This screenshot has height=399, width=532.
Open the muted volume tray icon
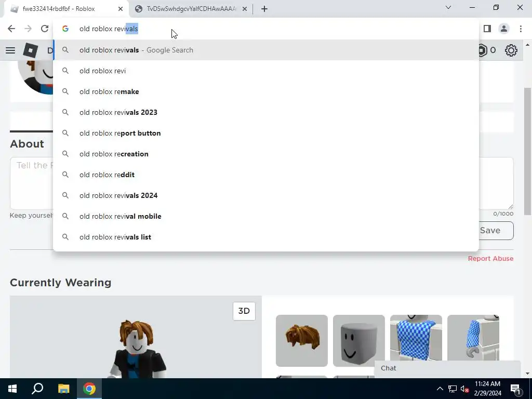coord(464,389)
